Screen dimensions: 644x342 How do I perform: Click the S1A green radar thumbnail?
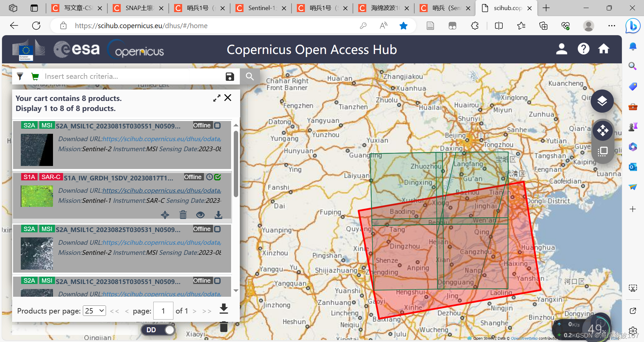37,196
